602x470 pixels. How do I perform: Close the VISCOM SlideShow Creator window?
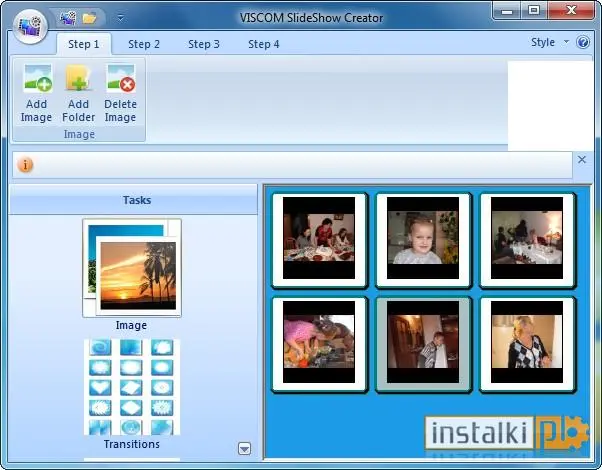(571, 11)
